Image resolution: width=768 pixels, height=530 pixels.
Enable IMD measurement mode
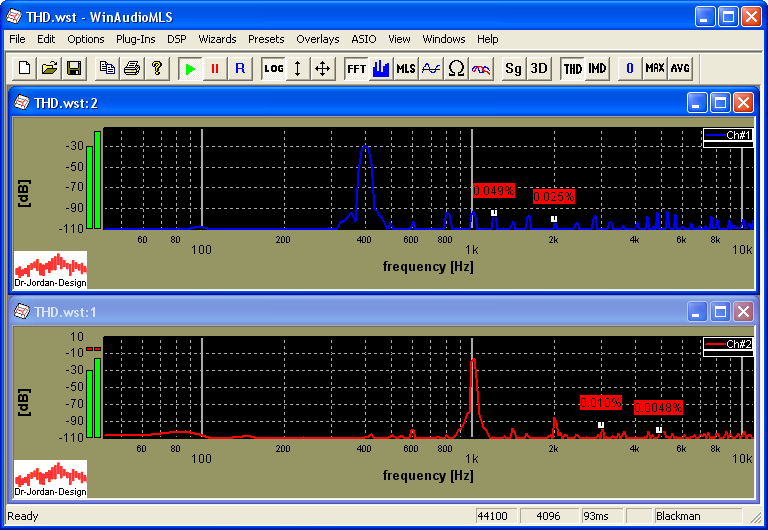pos(597,68)
